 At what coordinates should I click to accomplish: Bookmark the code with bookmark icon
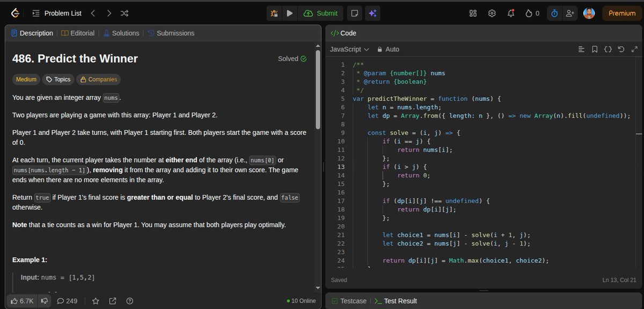(x=595, y=49)
